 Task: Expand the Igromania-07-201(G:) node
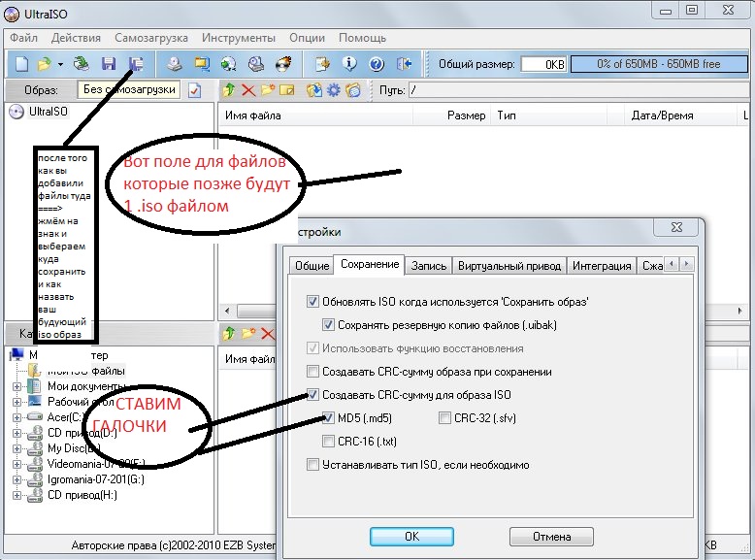(x=16, y=479)
